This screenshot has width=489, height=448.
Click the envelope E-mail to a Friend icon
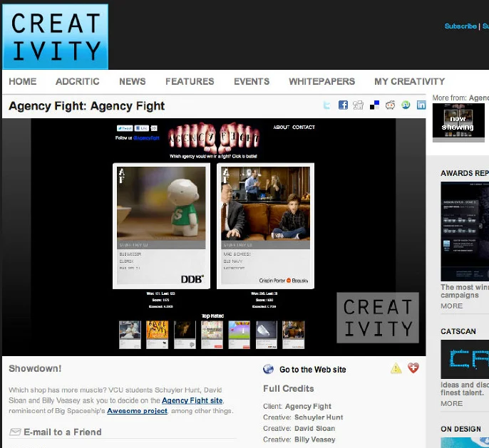pyautogui.click(x=15, y=432)
